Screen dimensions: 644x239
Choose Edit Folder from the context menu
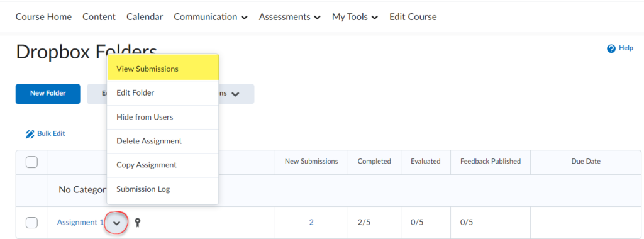coord(163,93)
